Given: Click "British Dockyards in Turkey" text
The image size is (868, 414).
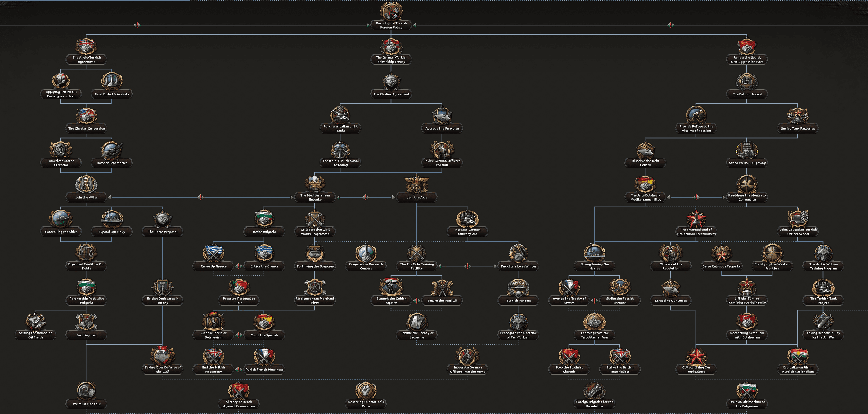Looking at the screenshot, I should 163,300.
